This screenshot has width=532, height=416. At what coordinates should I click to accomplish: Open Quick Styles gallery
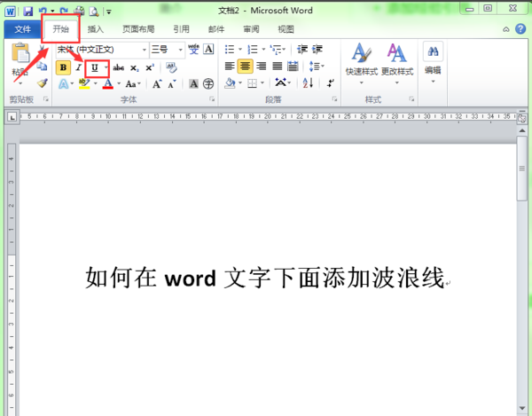[x=362, y=64]
